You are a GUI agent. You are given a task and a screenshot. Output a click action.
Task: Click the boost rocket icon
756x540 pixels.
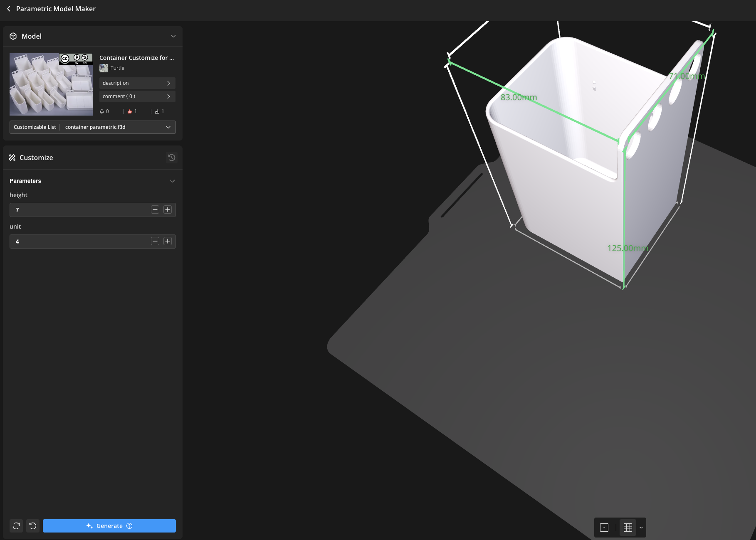102,111
